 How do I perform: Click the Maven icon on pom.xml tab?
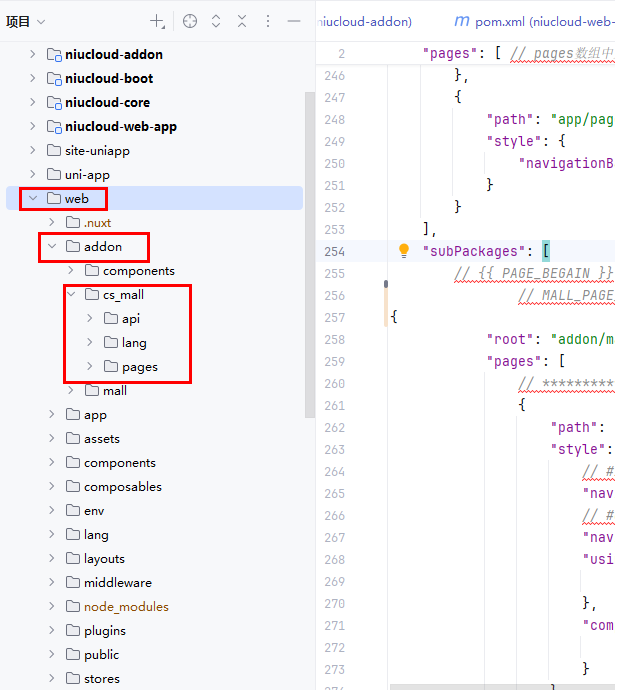pyautogui.click(x=461, y=21)
